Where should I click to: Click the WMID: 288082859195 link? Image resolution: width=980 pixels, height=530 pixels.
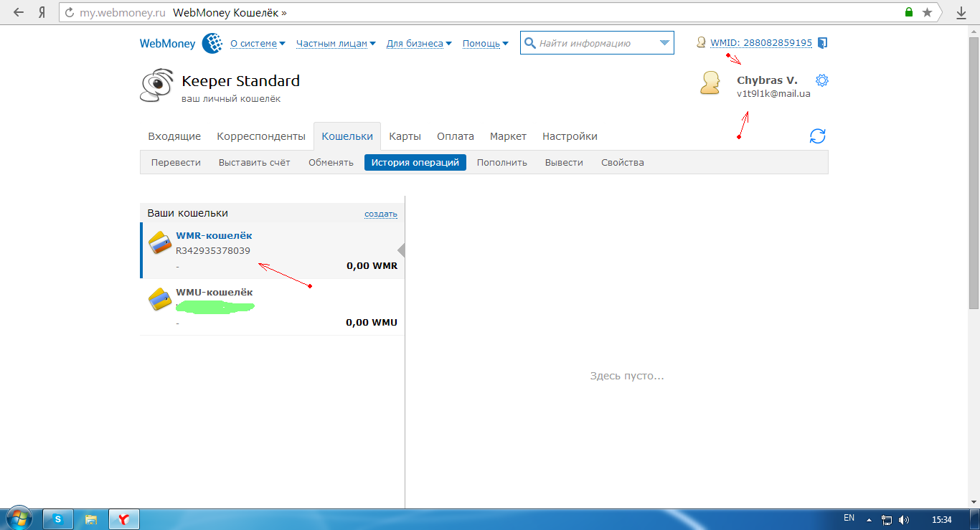[761, 43]
